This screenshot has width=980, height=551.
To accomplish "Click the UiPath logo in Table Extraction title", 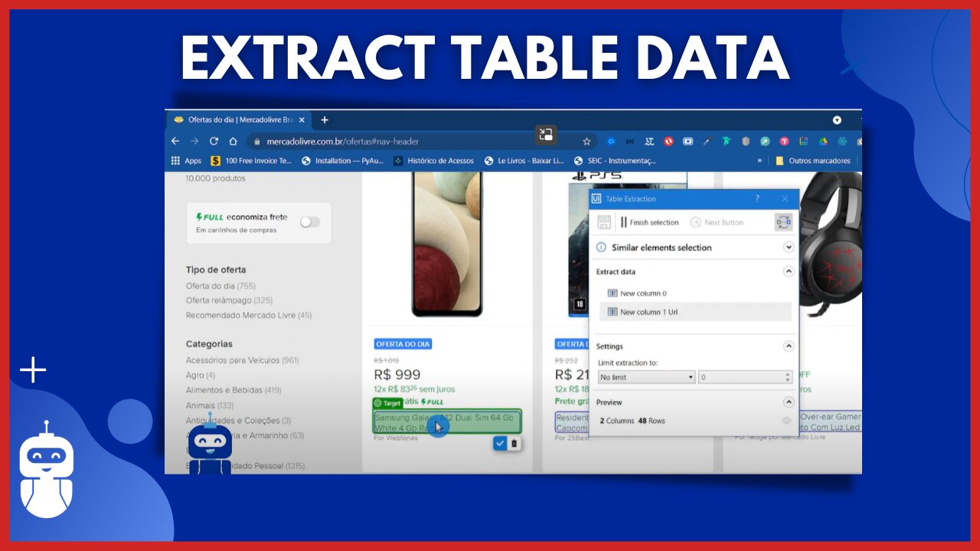I will click(597, 199).
